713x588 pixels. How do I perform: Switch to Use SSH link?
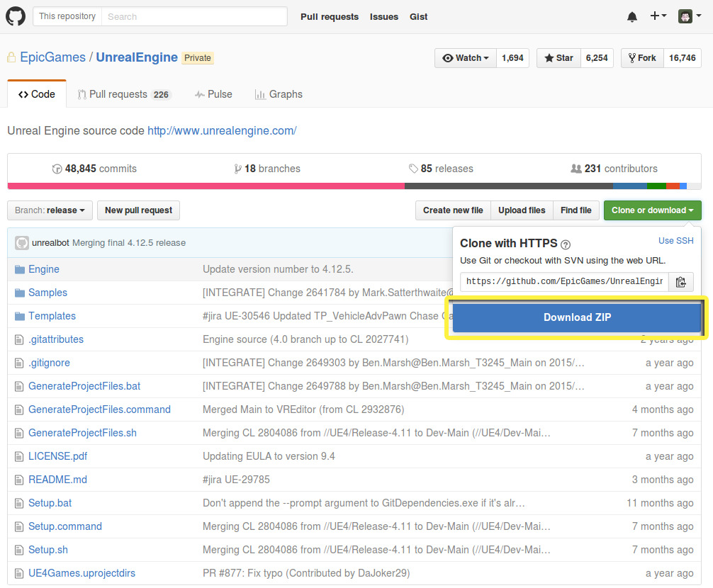click(675, 241)
